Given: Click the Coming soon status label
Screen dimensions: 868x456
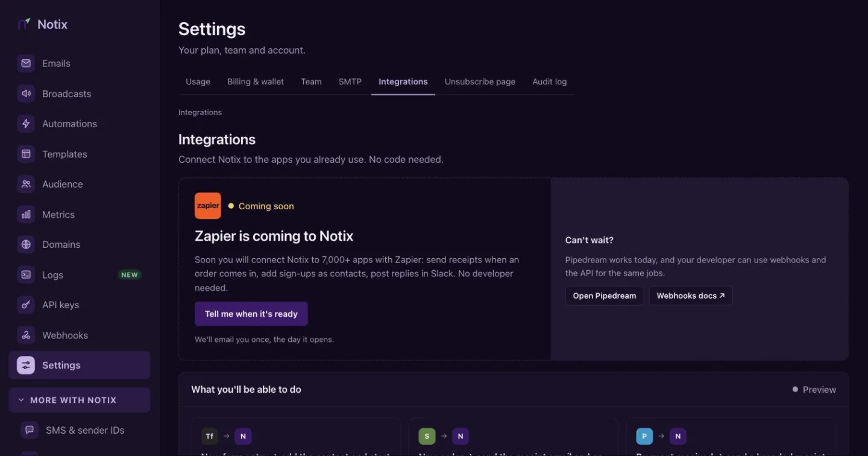Looking at the screenshot, I should (x=266, y=206).
